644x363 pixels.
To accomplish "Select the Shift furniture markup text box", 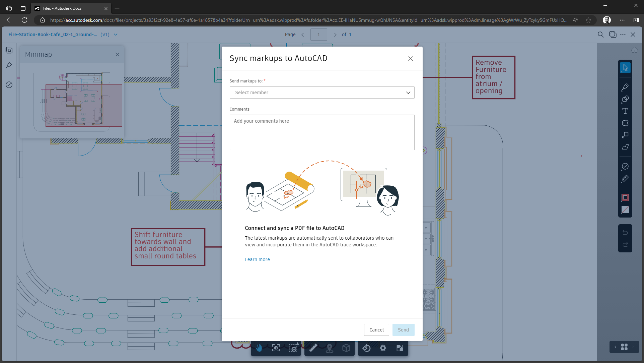I will [168, 247].
